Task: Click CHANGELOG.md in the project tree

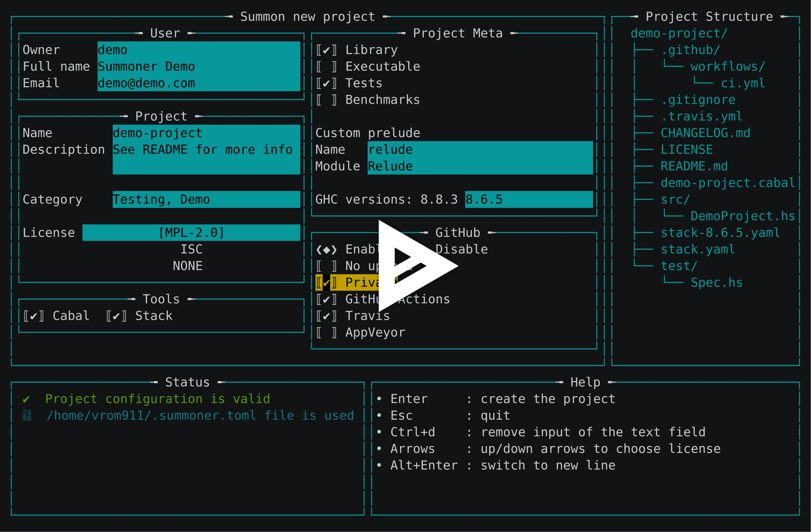Action: coord(705,133)
